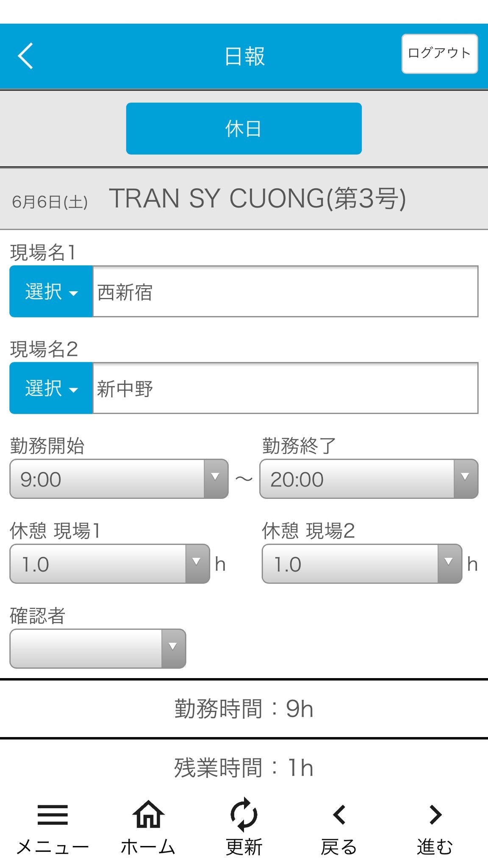Tap the back chevron in header
The height and width of the screenshot is (868, 488).
[x=25, y=56]
